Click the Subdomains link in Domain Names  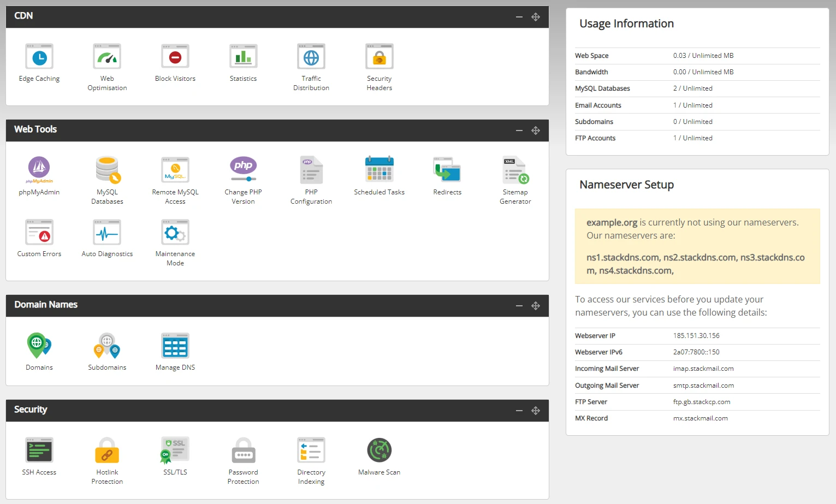[x=107, y=367]
